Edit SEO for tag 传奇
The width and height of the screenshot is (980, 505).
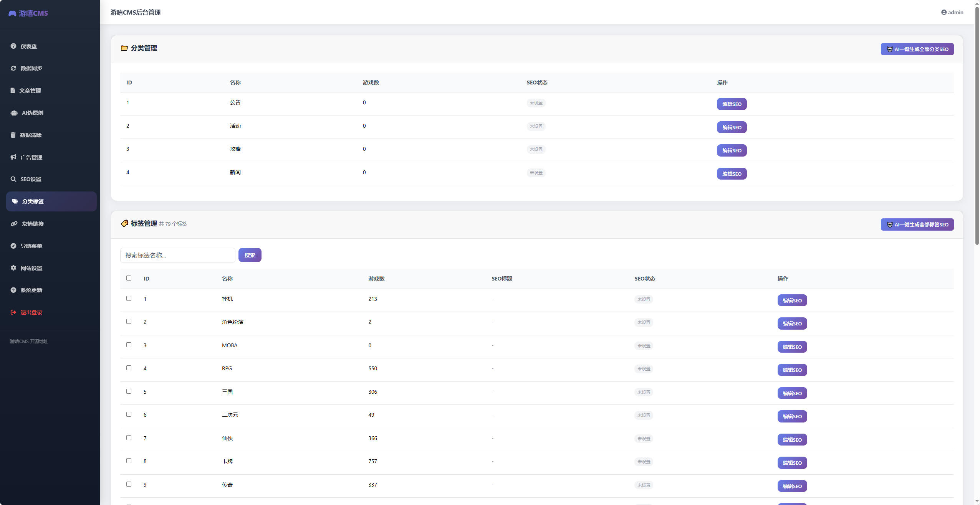[x=792, y=486]
